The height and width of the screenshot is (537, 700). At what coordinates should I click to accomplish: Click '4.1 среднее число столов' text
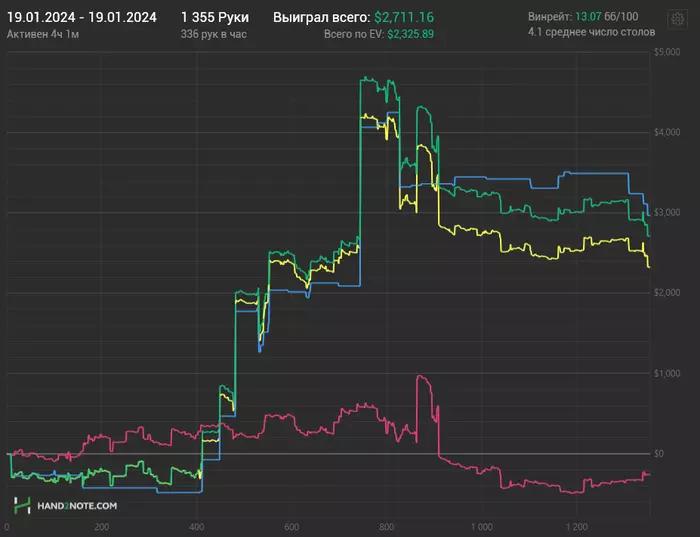coord(592,32)
